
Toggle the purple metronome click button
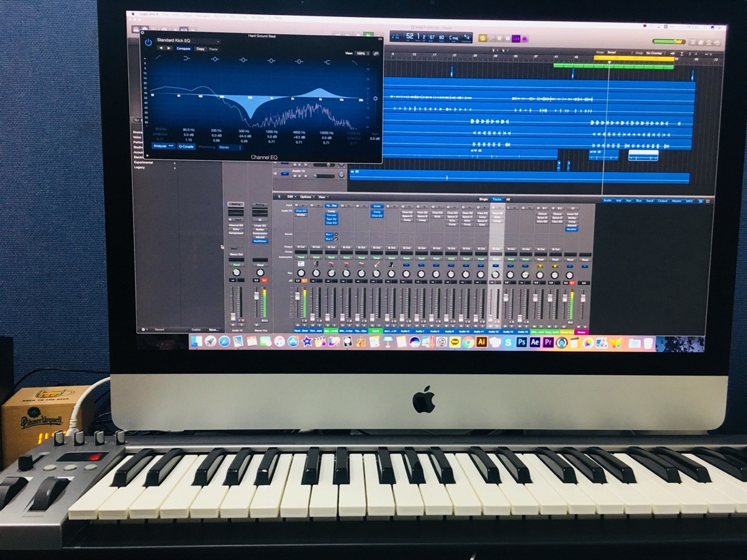pyautogui.click(x=524, y=39)
